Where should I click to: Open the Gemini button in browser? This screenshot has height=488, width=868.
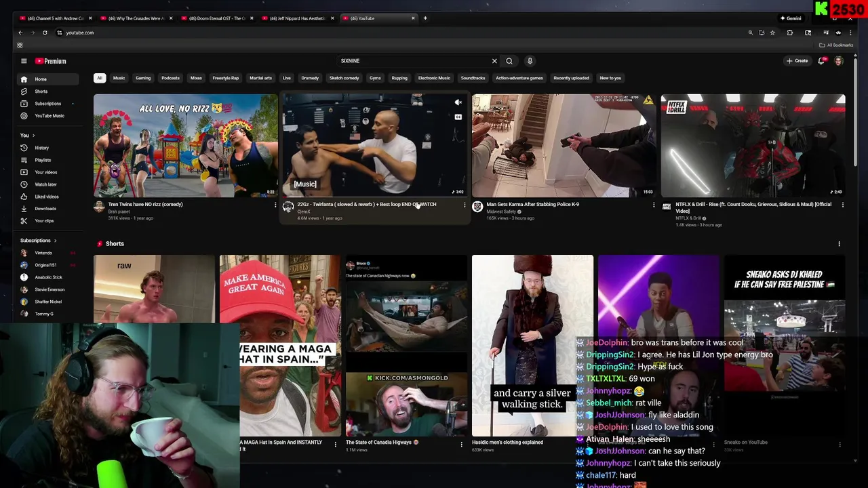pyautogui.click(x=791, y=18)
